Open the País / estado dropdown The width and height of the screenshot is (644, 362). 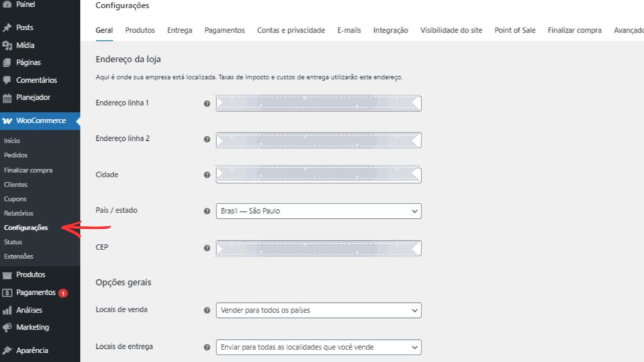click(x=318, y=211)
